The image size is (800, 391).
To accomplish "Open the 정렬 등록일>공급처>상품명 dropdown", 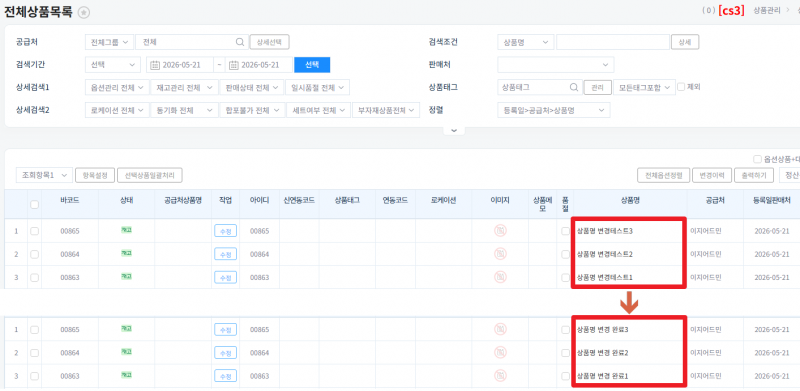I will pos(554,110).
